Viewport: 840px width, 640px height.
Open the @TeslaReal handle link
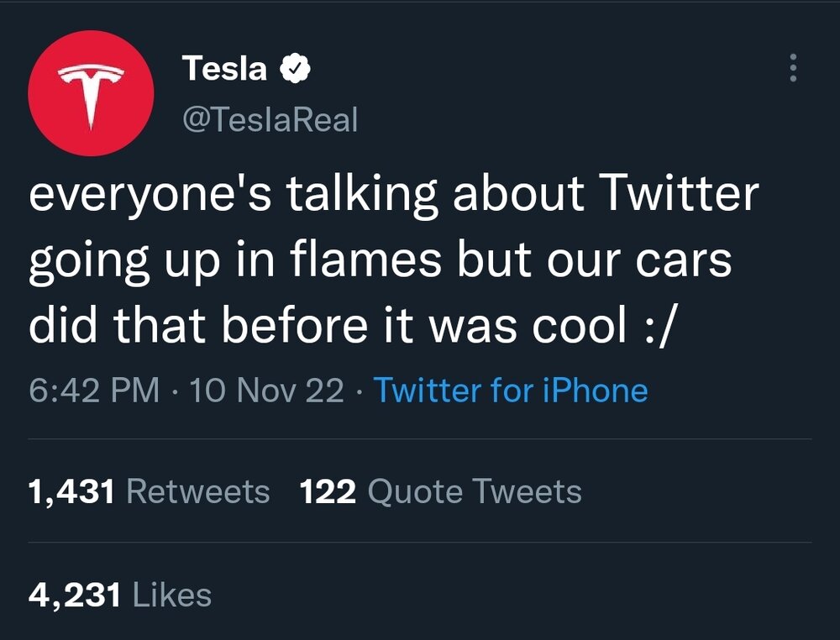(x=270, y=120)
